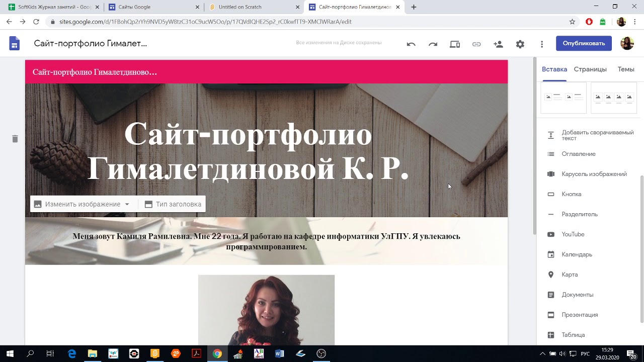Switch to the Untitled on Scratch tab
The width and height of the screenshot is (644, 362).
coord(254,7)
